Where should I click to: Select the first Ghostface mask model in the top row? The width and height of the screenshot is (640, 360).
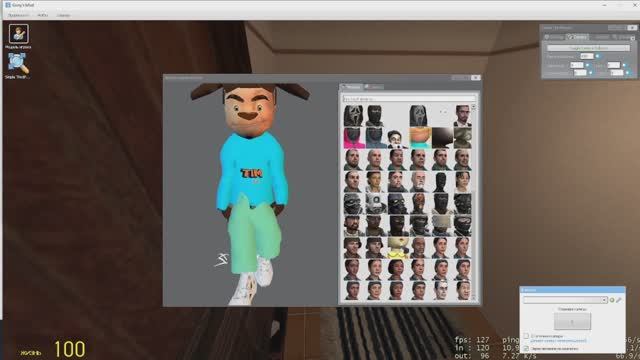coord(353,116)
